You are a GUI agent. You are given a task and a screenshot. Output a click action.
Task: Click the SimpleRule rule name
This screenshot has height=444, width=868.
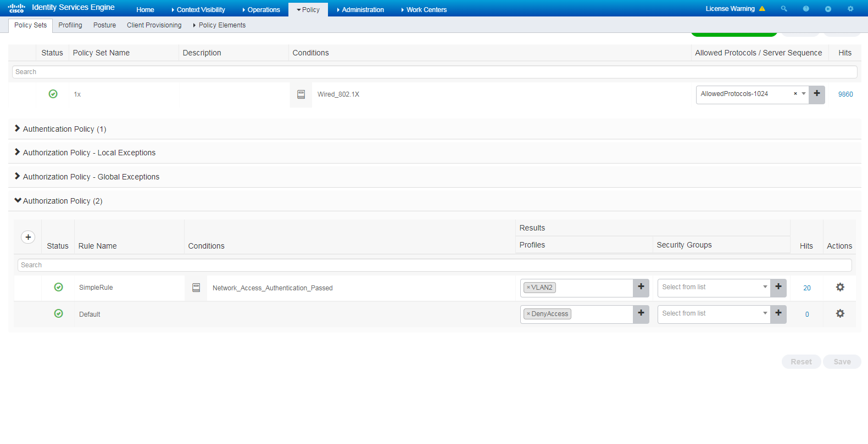(96, 288)
